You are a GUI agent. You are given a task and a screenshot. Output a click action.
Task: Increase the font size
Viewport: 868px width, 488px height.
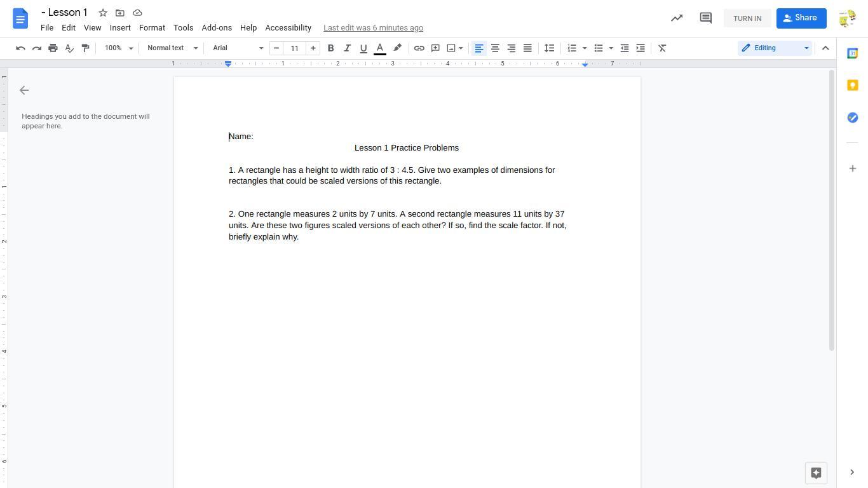coord(313,48)
